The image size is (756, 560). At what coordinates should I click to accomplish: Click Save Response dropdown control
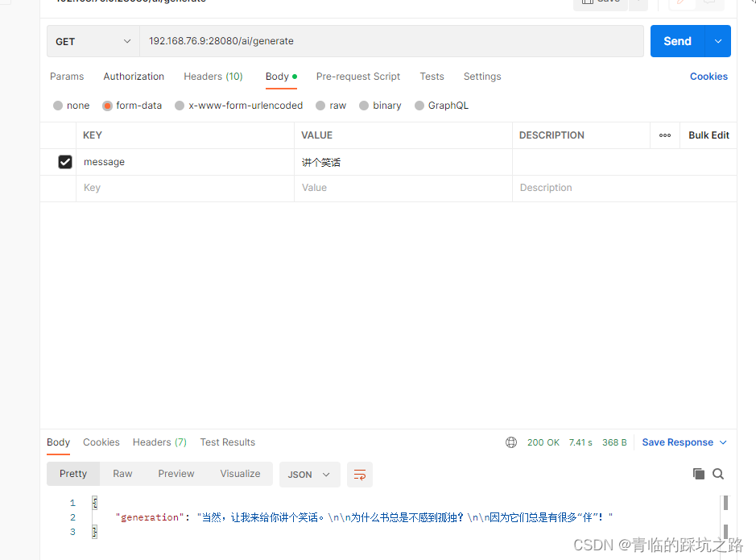point(721,442)
